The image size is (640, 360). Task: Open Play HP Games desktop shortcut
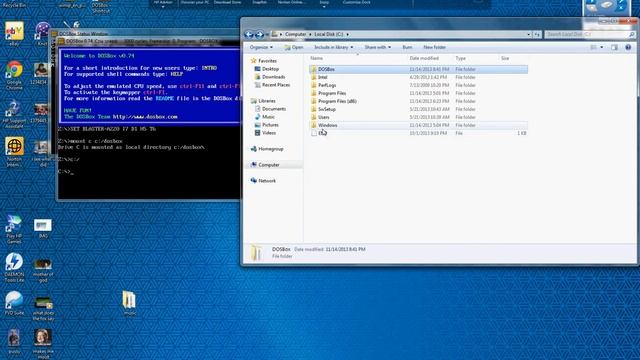click(14, 229)
